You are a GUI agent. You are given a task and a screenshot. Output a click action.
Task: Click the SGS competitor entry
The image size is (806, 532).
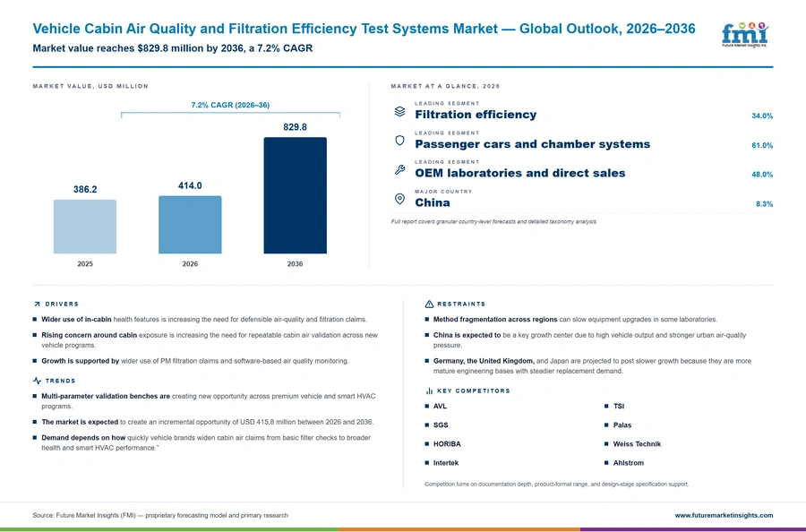tap(441, 425)
